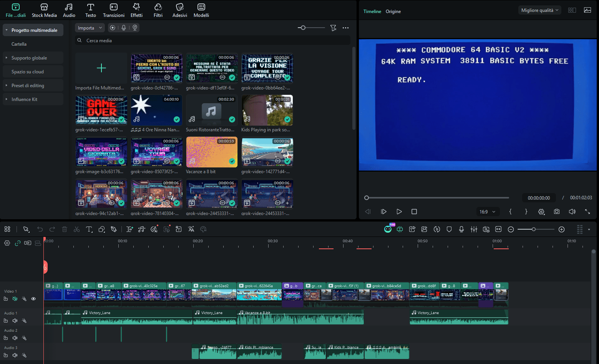
Task: Select the GAME OVER video thumbnail
Action: tap(101, 109)
